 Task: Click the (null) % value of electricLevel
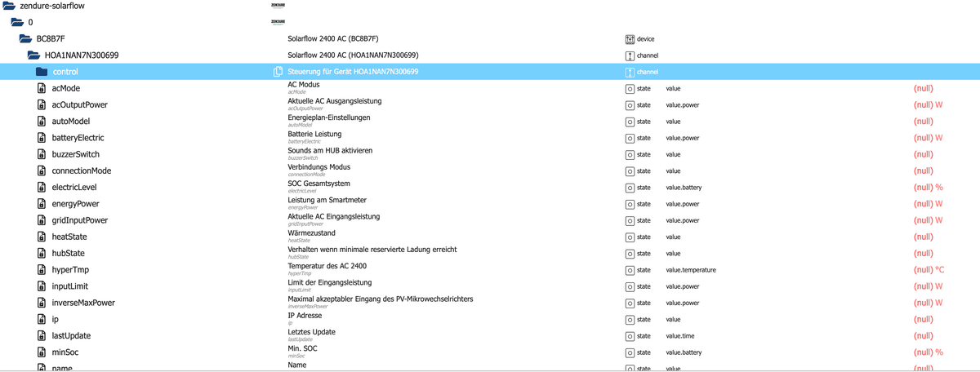(x=928, y=188)
